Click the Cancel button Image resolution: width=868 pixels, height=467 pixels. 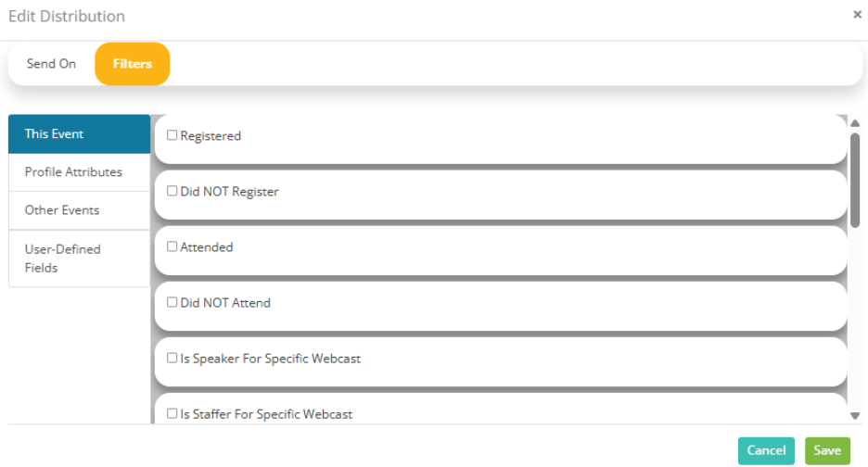point(766,450)
